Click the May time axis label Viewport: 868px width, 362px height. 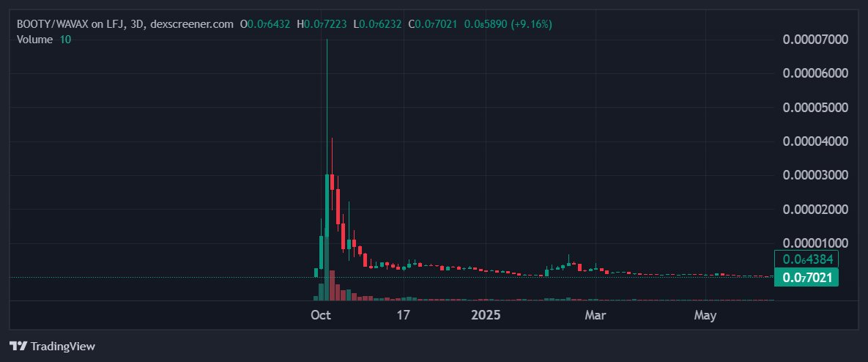click(x=705, y=316)
